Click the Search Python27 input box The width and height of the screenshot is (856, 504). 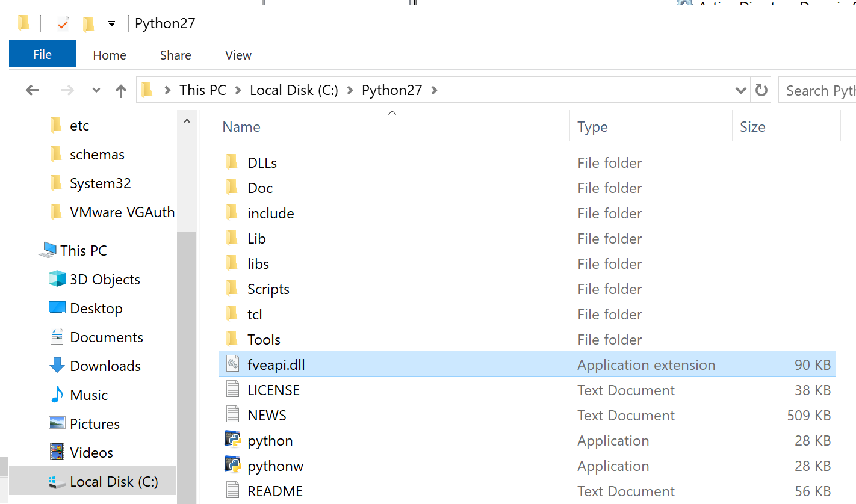tap(820, 90)
